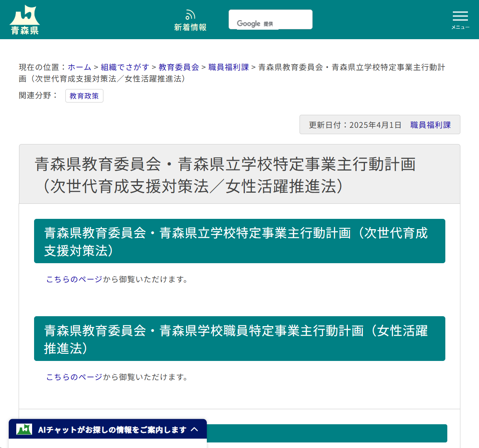The height and width of the screenshot is (448, 479).
Task: Open the ホーム breadcrumb item
Action: [x=79, y=67]
